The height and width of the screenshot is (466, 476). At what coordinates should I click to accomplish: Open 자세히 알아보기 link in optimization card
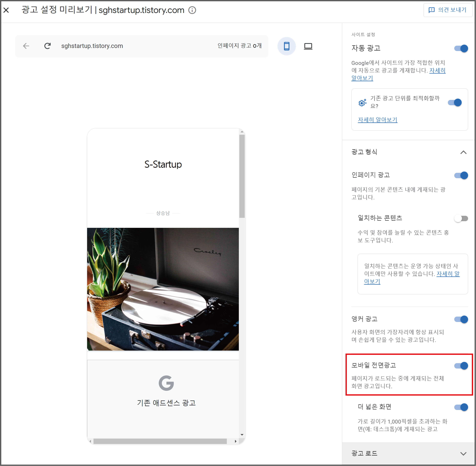pos(378,120)
